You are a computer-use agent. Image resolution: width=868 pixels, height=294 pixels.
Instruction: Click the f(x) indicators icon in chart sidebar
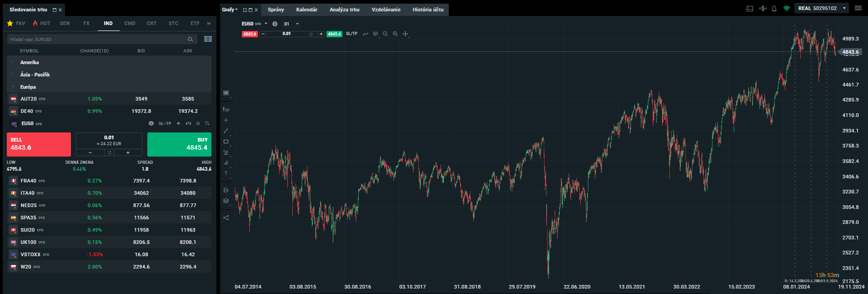point(226,110)
